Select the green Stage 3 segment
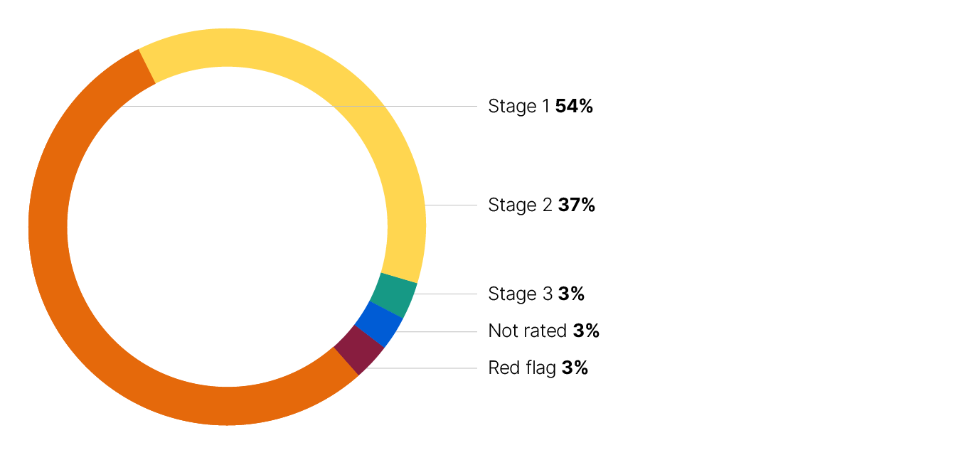The image size is (980, 455). [x=393, y=294]
